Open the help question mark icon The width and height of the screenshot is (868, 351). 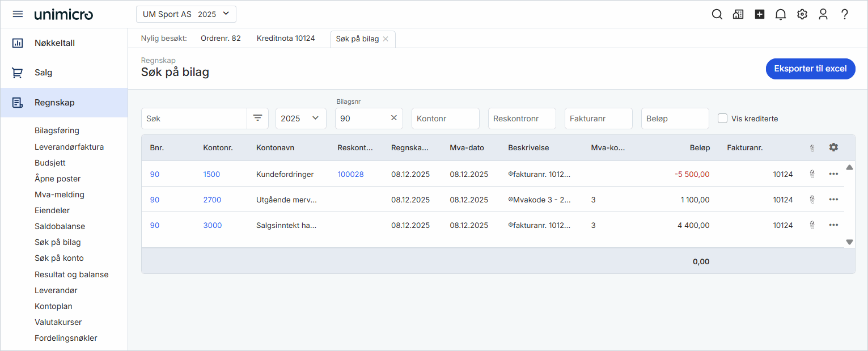tap(845, 15)
